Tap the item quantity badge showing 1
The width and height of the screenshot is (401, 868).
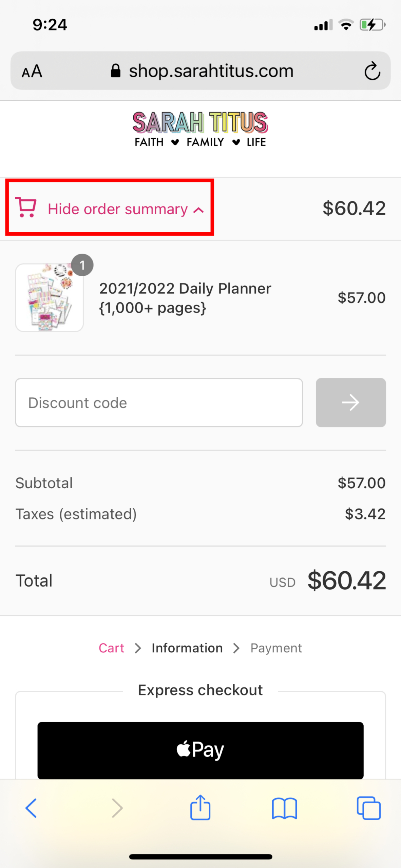pos(82,265)
